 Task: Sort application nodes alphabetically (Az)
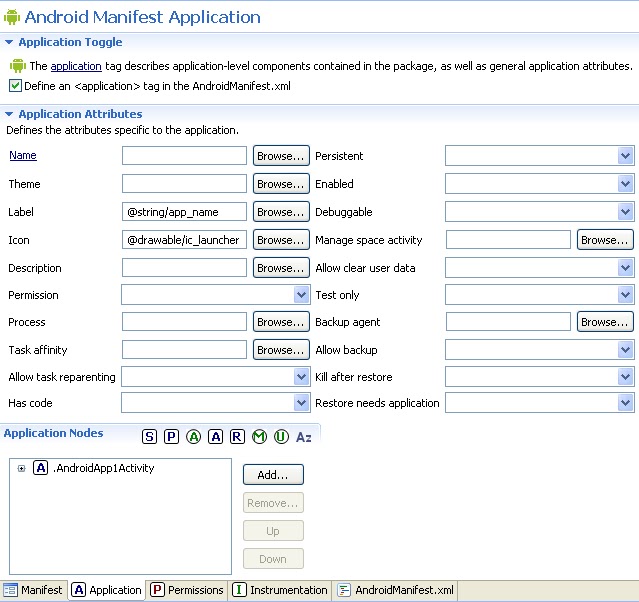[304, 437]
